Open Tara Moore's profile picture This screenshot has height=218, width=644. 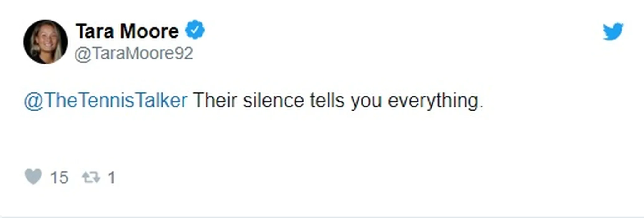click(x=46, y=42)
